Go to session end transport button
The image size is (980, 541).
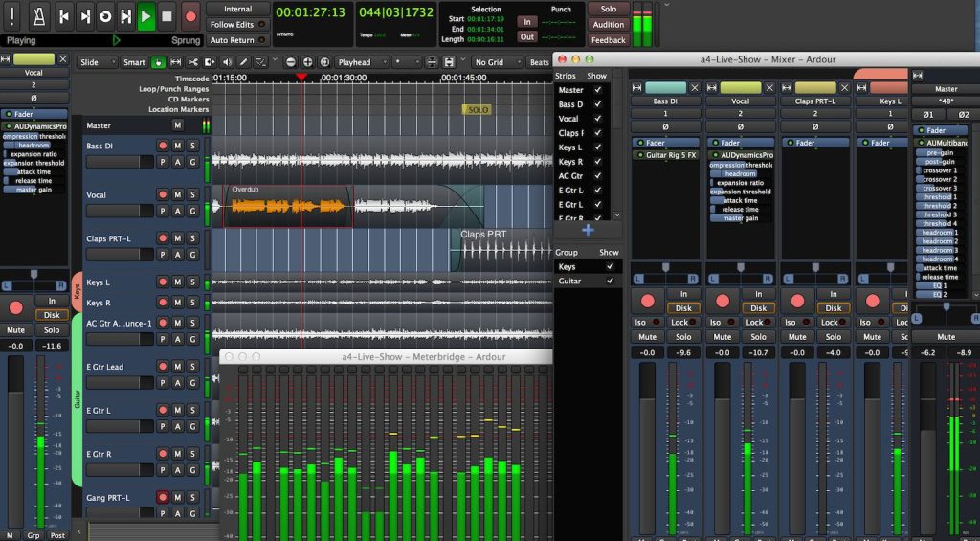[85, 16]
